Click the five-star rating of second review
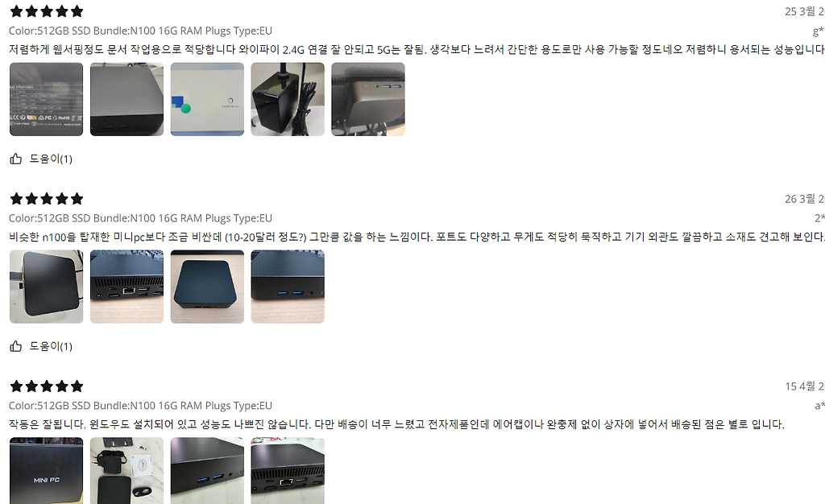The height and width of the screenshot is (504, 825). coord(47,199)
